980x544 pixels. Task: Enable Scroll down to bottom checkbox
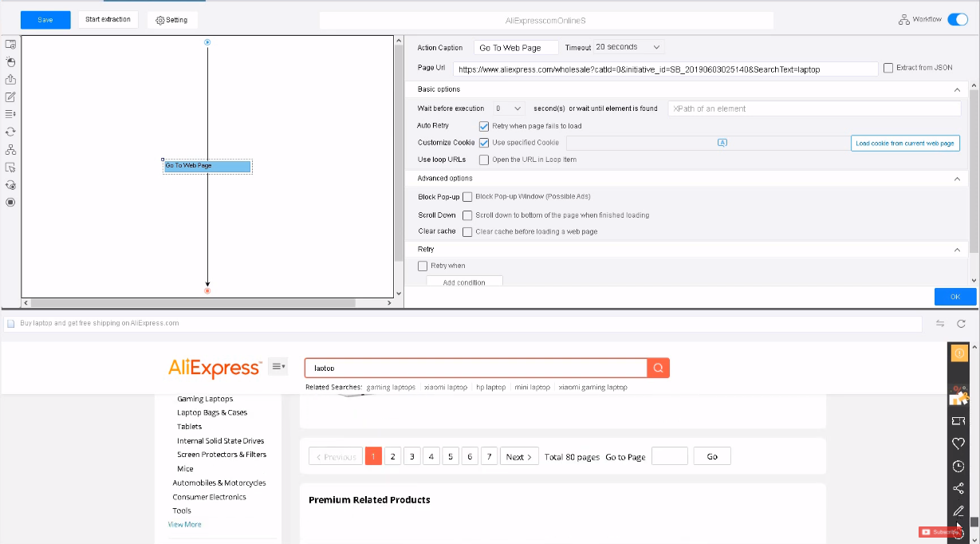[467, 215]
